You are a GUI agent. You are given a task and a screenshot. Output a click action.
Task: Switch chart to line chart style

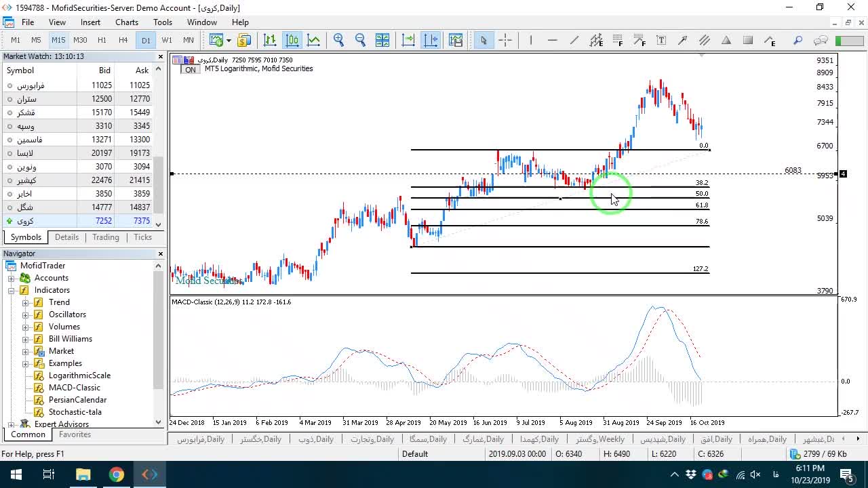(x=314, y=40)
